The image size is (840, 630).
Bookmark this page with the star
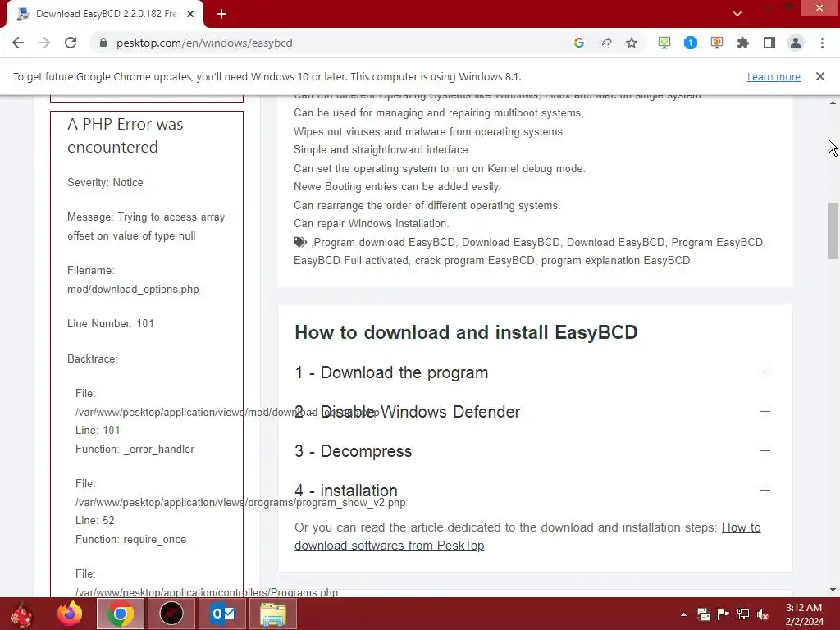click(x=632, y=43)
